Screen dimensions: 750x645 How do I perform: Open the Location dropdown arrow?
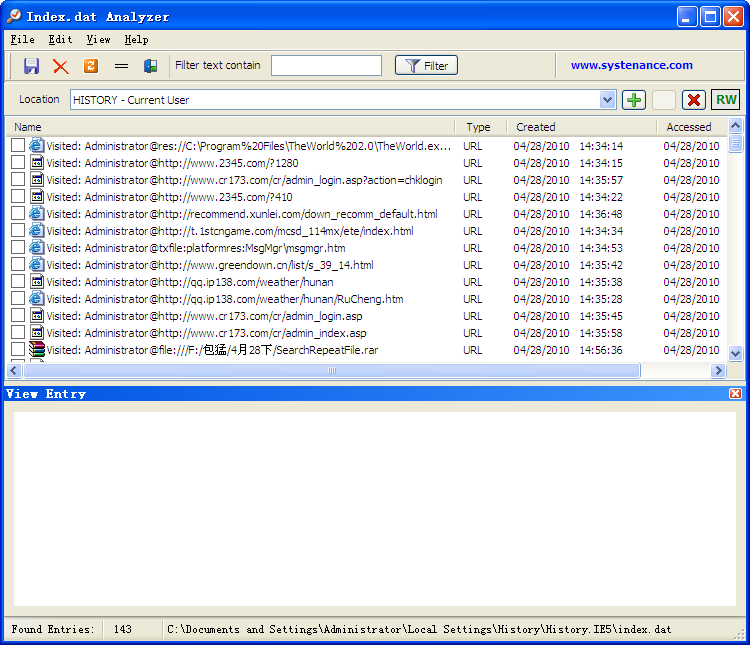[607, 100]
